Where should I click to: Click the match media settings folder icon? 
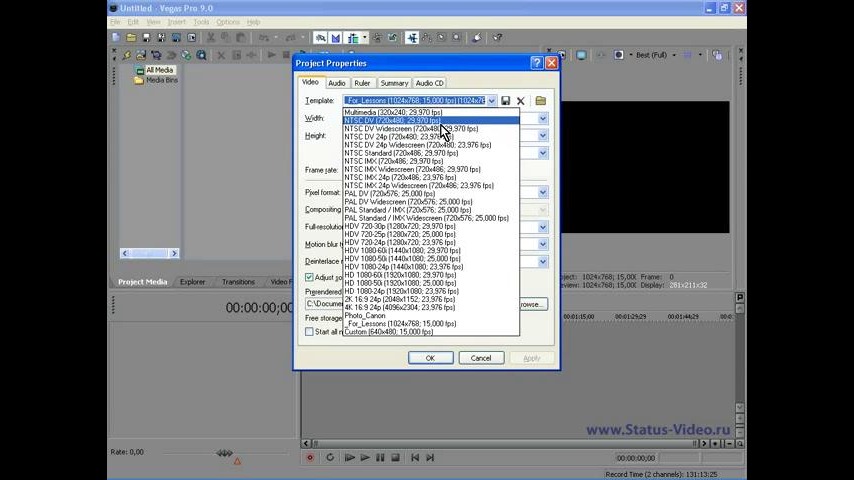[x=540, y=101]
